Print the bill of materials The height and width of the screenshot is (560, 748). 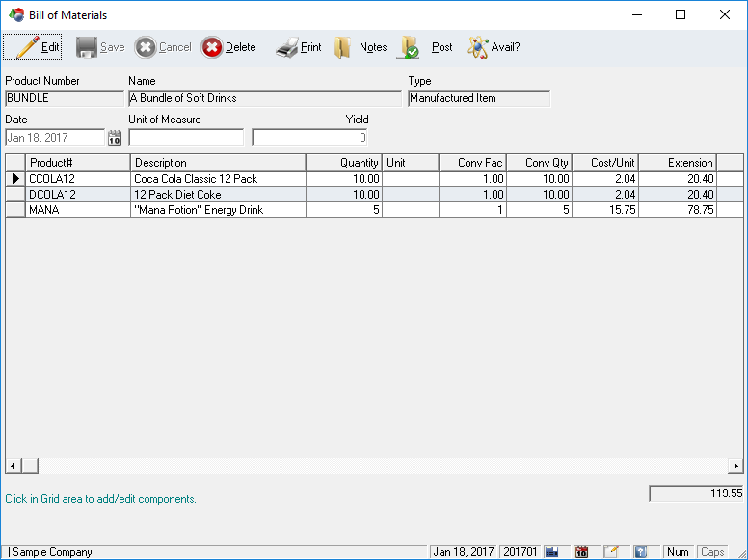click(x=299, y=47)
